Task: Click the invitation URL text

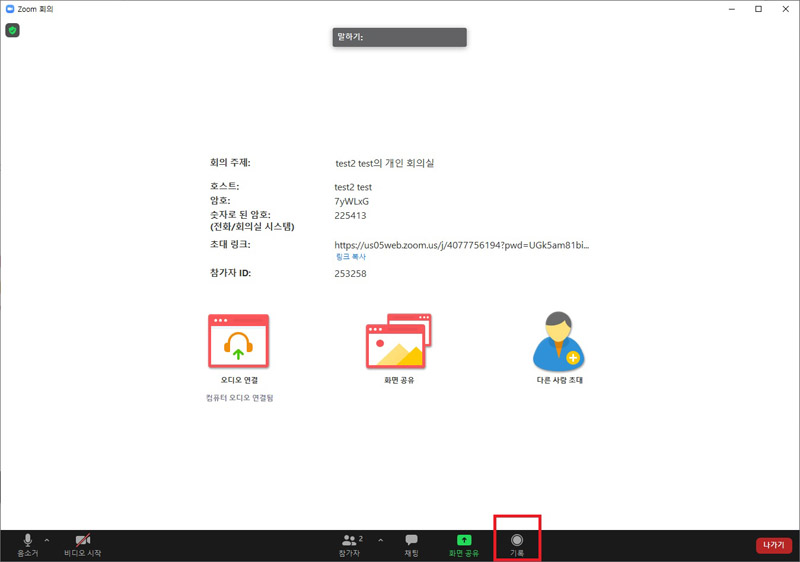Action: [x=461, y=244]
